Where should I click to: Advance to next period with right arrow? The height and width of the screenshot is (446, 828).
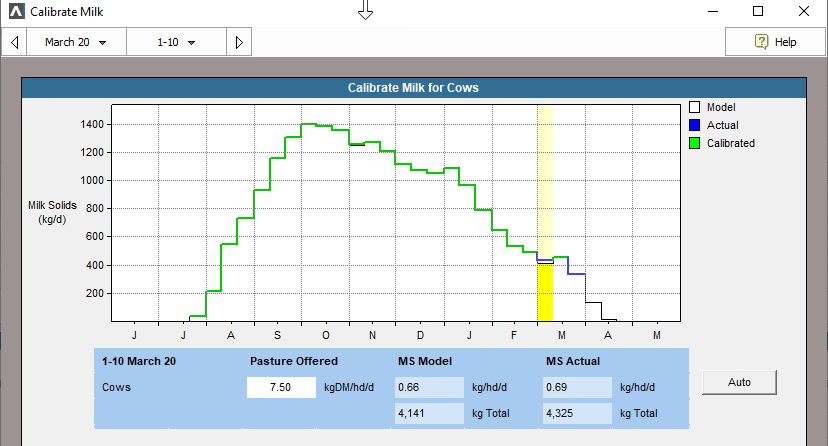pos(239,42)
